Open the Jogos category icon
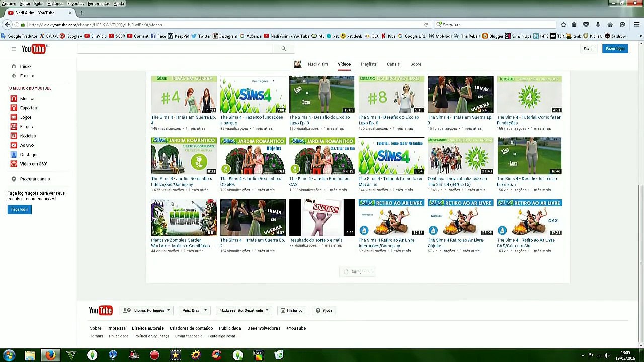 pos(14,117)
